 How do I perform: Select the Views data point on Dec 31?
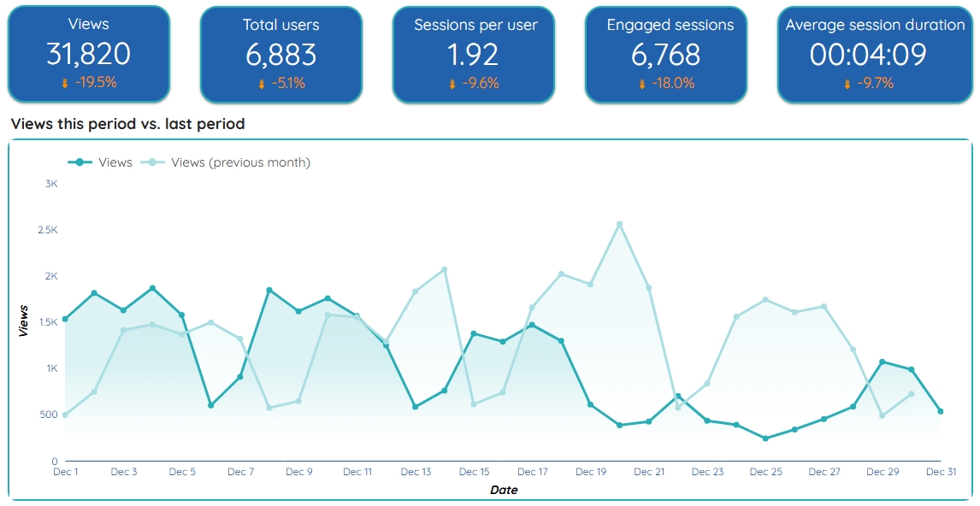click(x=941, y=411)
